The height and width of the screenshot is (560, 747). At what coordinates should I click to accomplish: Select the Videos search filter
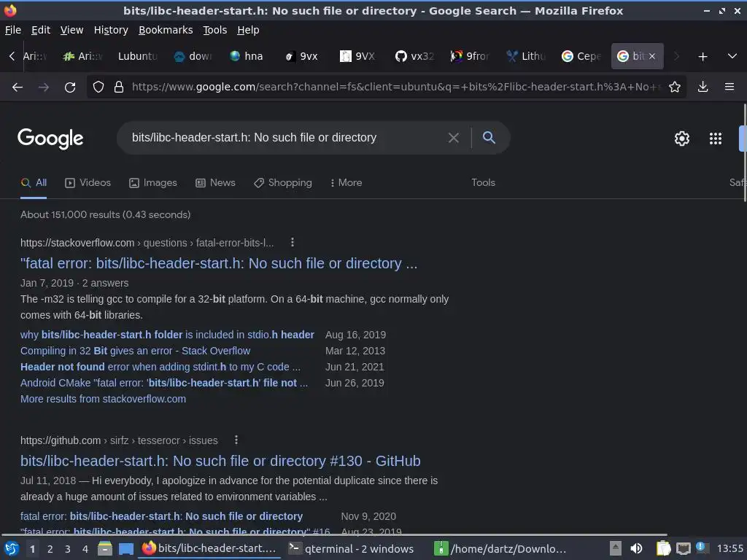(88, 183)
